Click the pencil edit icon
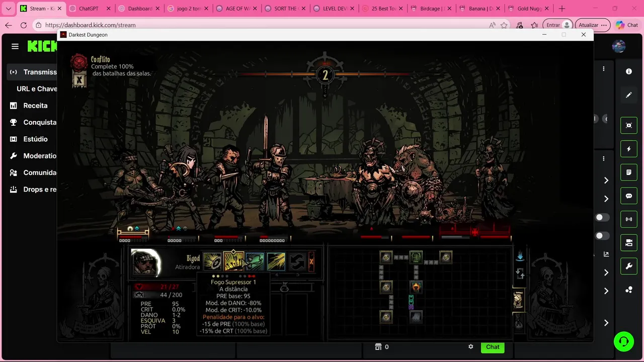Image resolution: width=644 pixels, height=362 pixels. 629,95
